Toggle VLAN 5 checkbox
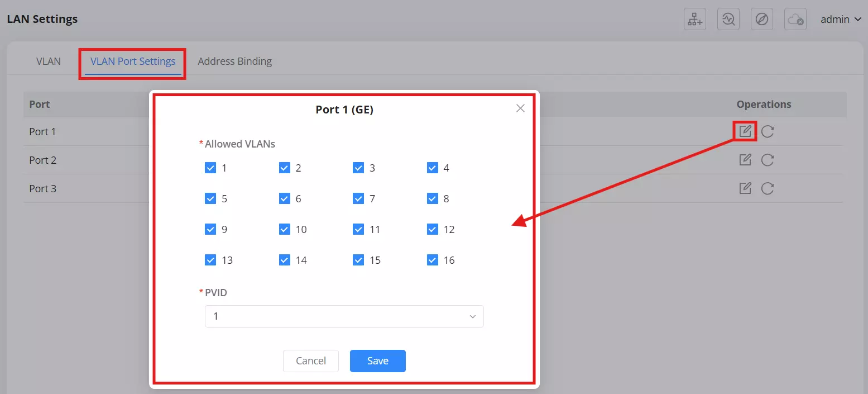This screenshot has height=394, width=868. (x=210, y=198)
